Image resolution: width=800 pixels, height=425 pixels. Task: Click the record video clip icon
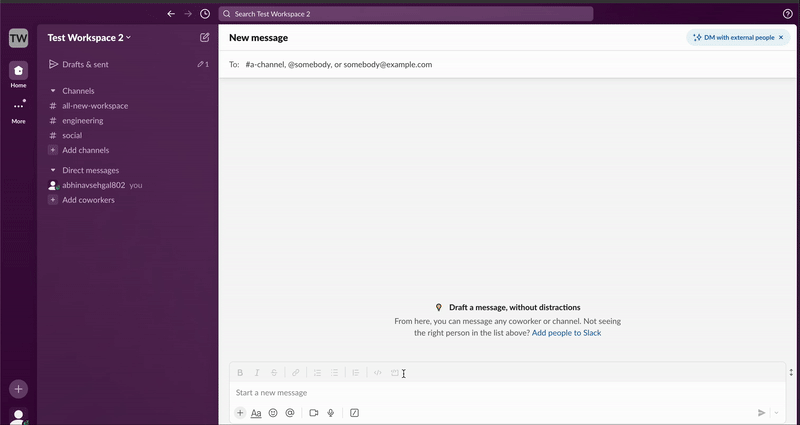point(314,413)
